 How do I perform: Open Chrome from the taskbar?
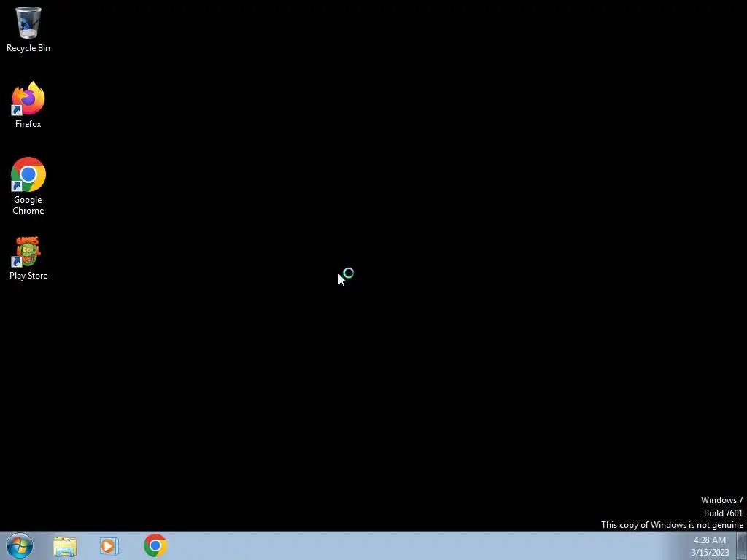[x=155, y=545]
